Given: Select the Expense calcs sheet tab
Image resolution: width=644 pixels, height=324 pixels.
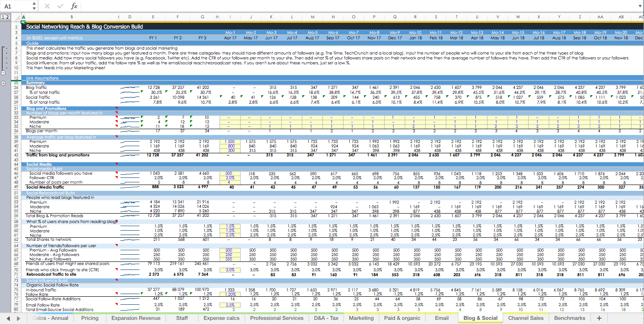Looking at the screenshot, I should [x=221, y=318].
